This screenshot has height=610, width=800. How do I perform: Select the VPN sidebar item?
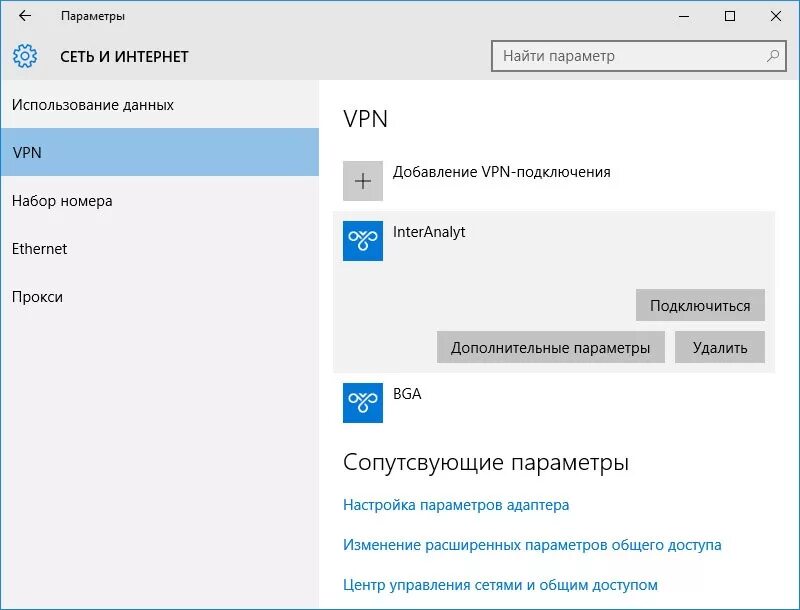(x=160, y=152)
